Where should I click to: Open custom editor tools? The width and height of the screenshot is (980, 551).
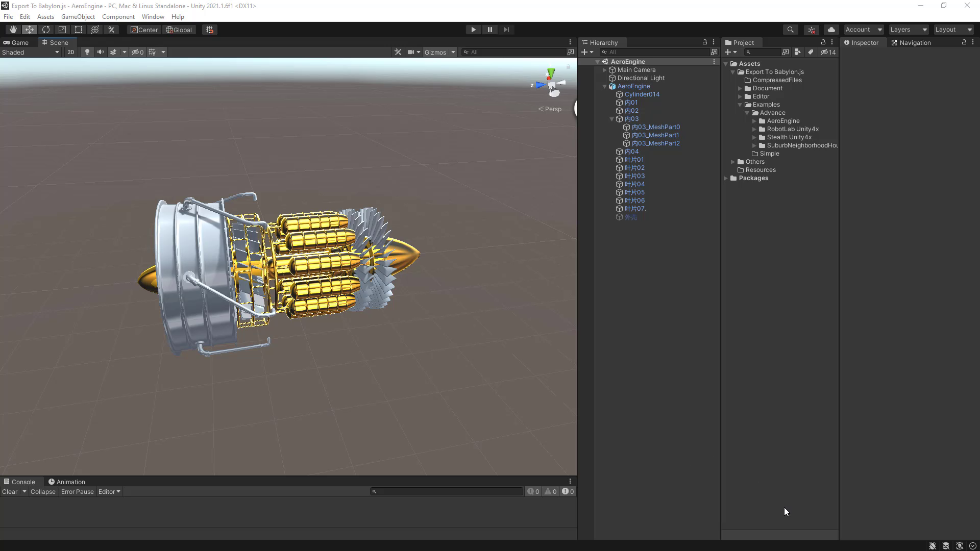tap(111, 30)
